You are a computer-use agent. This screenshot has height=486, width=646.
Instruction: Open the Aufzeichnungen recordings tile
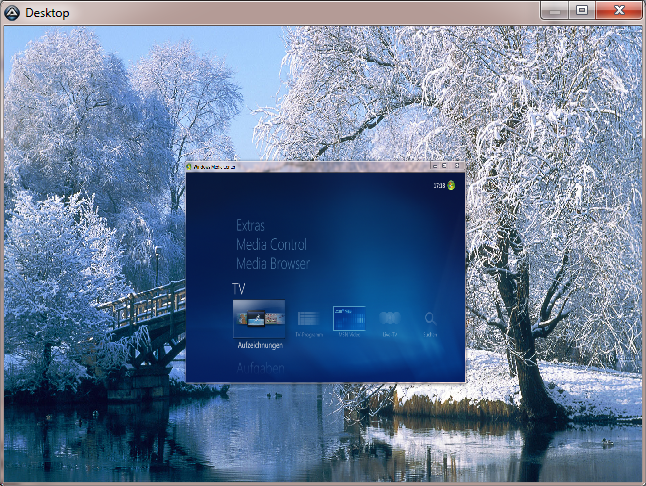259,319
